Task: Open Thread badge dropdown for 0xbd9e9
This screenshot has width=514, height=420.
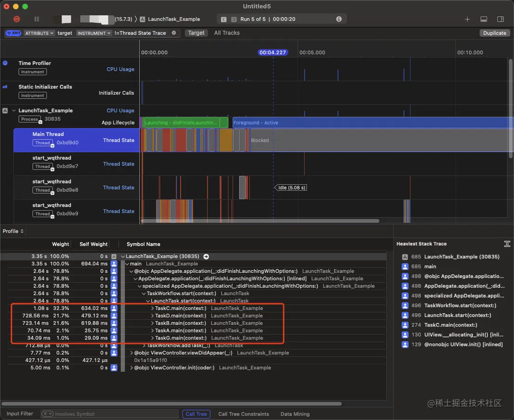Action: (43, 213)
